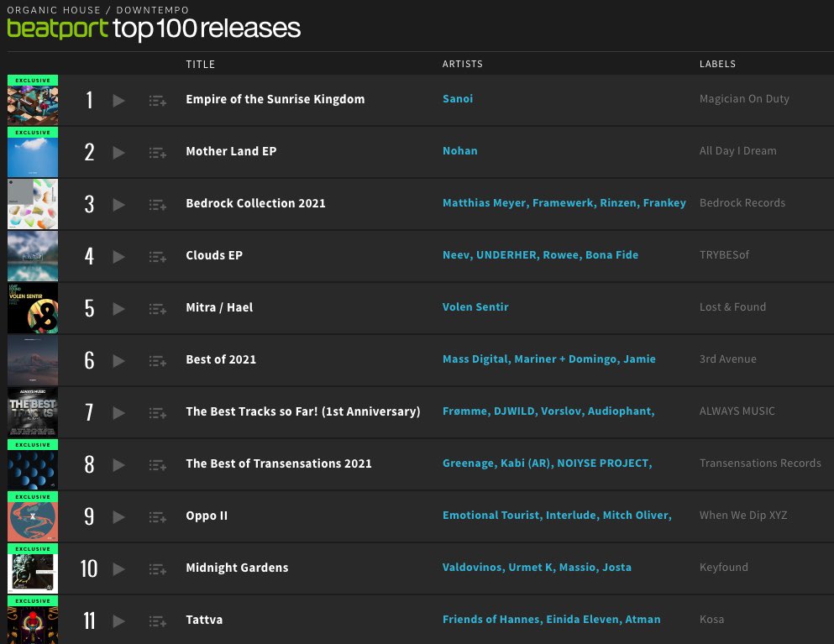Open title Clouds EP
The image size is (834, 644).
click(x=214, y=256)
